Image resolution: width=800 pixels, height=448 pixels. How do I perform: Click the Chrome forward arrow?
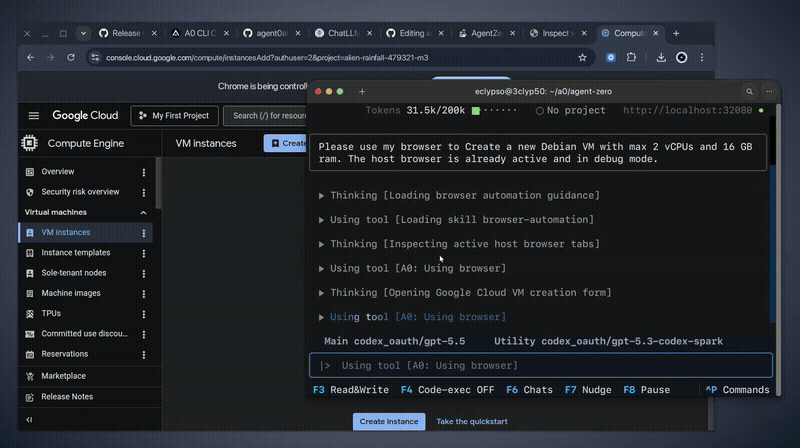(x=50, y=58)
